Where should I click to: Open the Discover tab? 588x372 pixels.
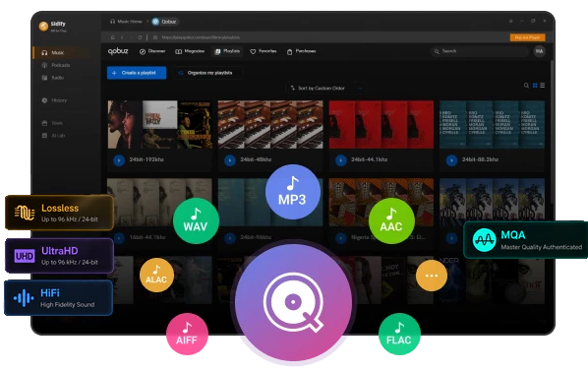click(152, 51)
